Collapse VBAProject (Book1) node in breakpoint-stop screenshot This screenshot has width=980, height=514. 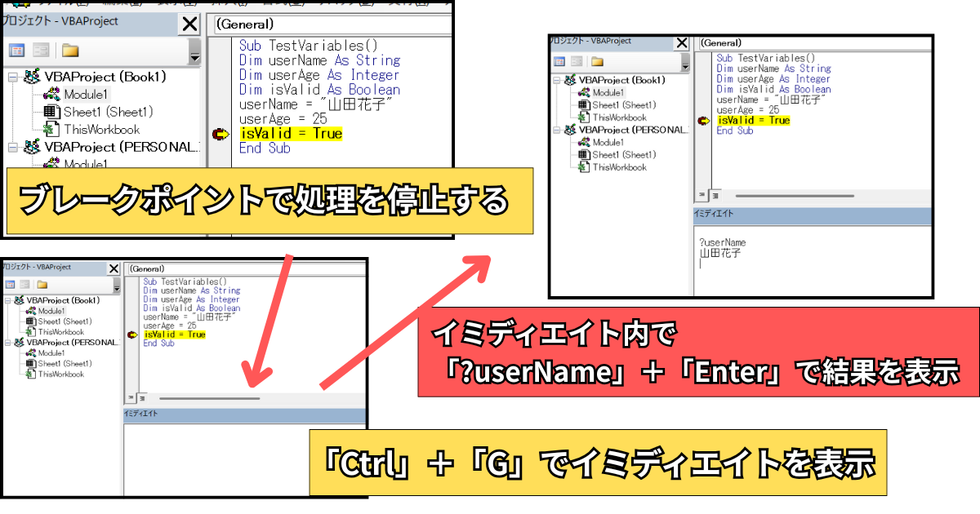pos(12,78)
